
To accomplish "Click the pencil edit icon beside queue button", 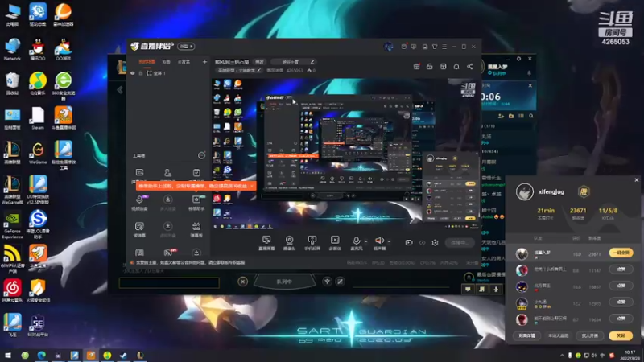I will point(340,282).
